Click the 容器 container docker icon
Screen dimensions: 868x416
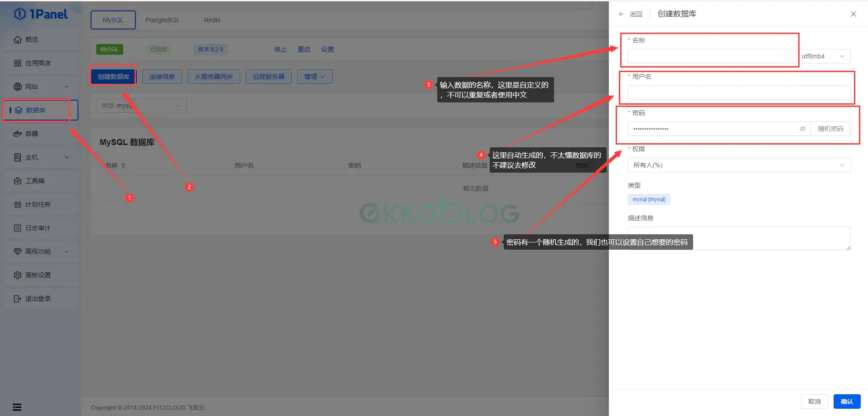coord(18,134)
